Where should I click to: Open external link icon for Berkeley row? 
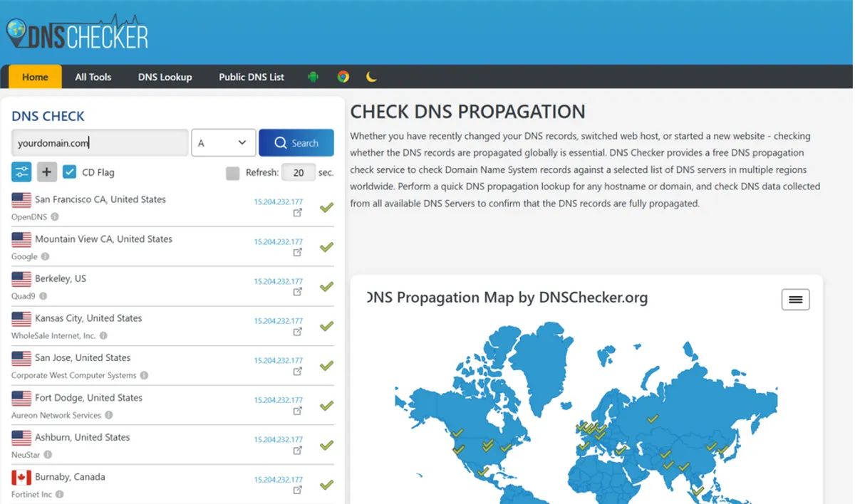[298, 292]
